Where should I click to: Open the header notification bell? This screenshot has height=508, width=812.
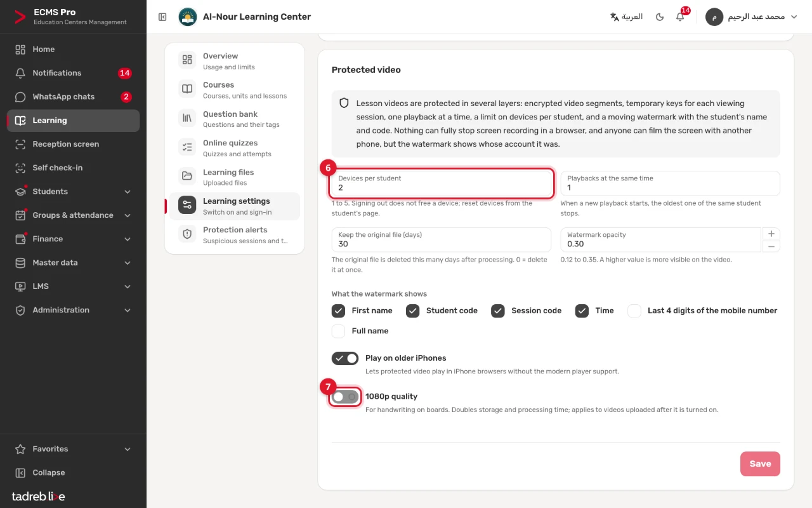coord(680,17)
